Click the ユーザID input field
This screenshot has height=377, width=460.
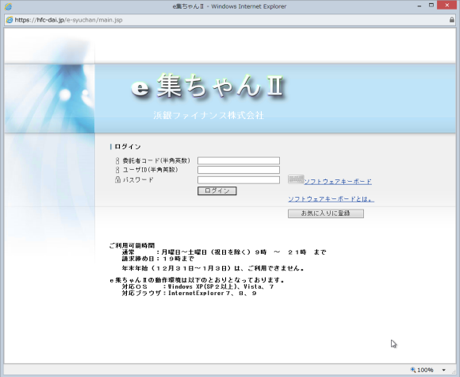click(x=238, y=170)
